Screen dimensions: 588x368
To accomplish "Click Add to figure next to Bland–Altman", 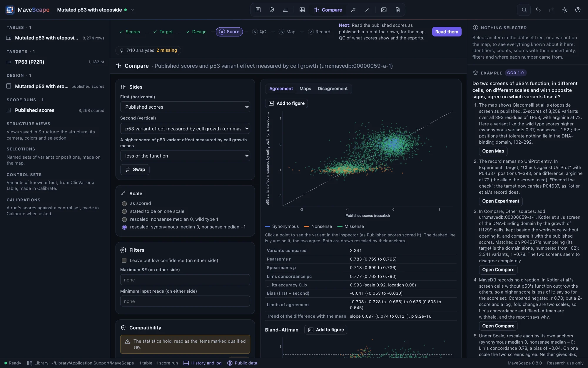I will tap(326, 330).
